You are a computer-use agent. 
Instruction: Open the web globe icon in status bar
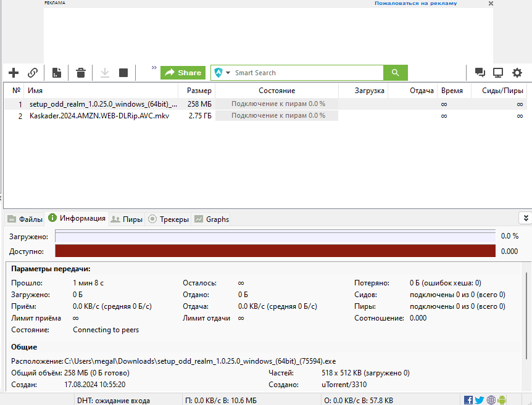pos(491,400)
